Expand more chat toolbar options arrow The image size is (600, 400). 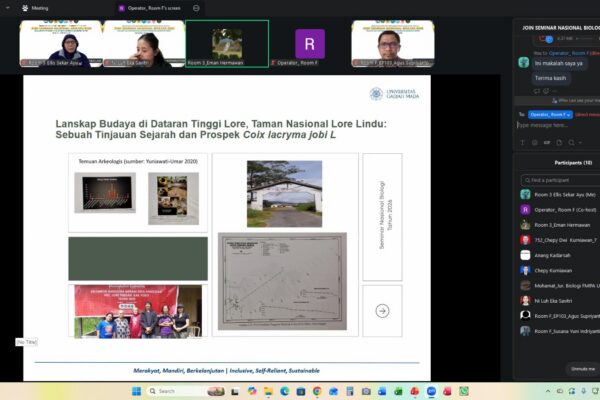(x=580, y=143)
